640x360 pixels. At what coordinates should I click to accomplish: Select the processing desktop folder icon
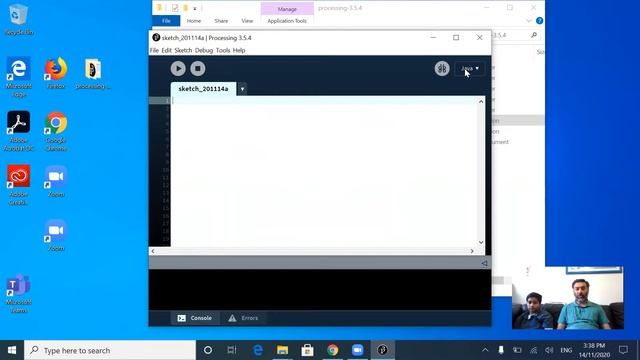pyautogui.click(x=93, y=73)
